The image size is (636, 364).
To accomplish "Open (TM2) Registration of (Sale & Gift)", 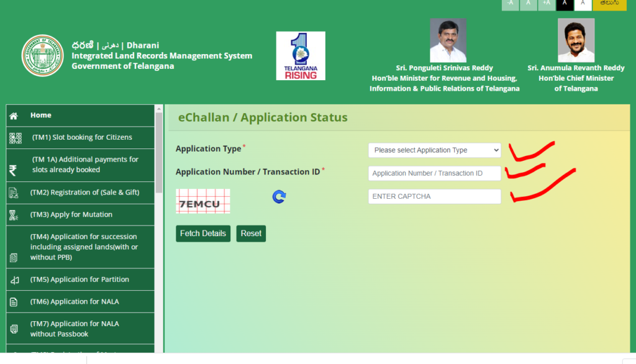I will pyautogui.click(x=80, y=193).
